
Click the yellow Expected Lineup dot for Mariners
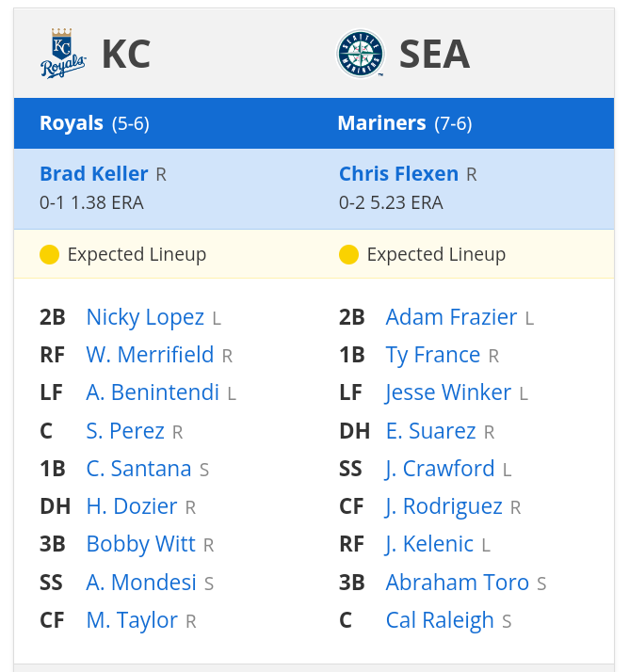(348, 254)
